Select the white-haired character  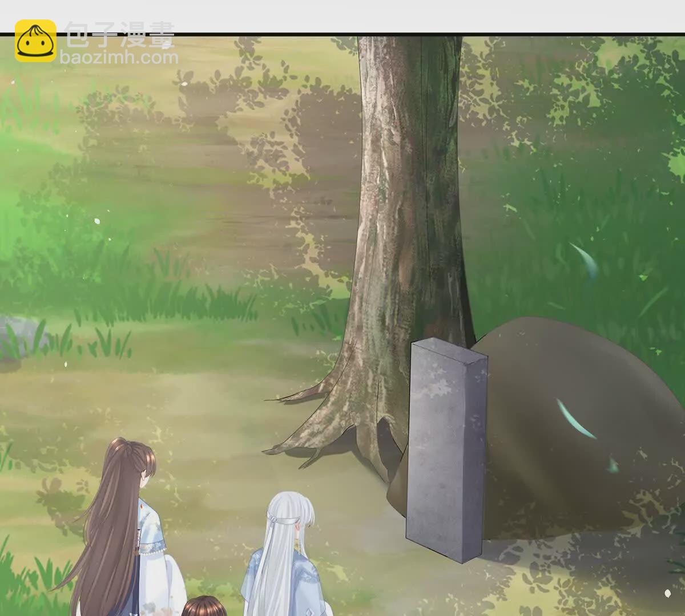point(285,559)
